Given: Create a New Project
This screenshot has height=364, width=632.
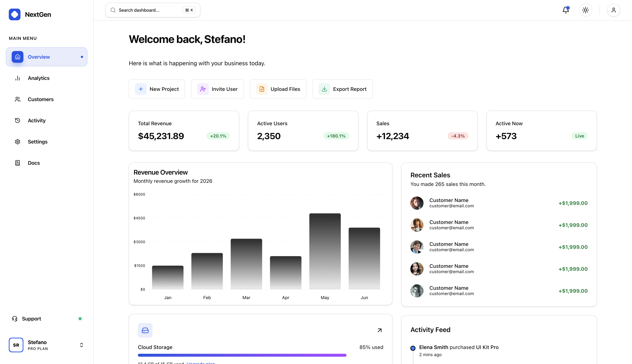Looking at the screenshot, I should (x=157, y=89).
